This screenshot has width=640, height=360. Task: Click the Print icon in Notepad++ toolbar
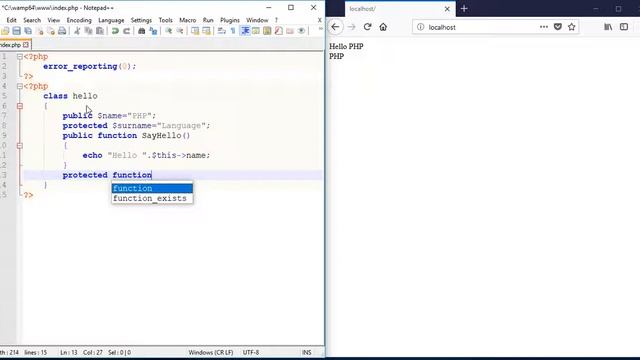62,31
